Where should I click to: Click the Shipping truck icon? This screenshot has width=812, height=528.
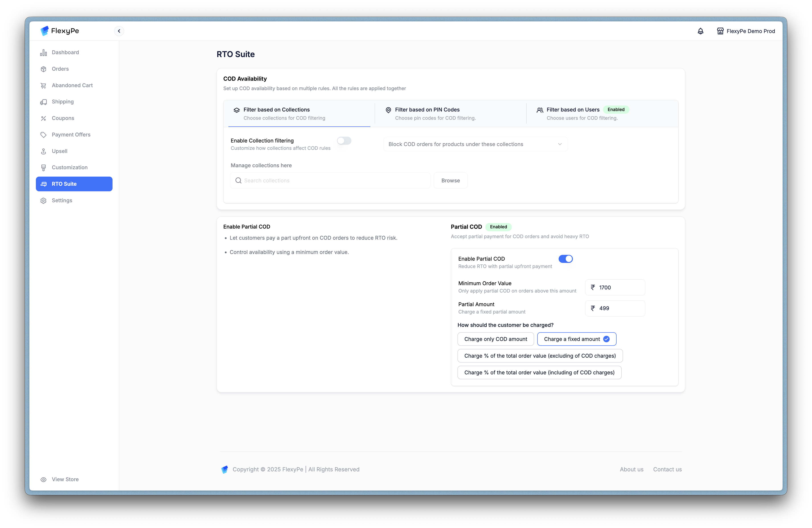[43, 102]
